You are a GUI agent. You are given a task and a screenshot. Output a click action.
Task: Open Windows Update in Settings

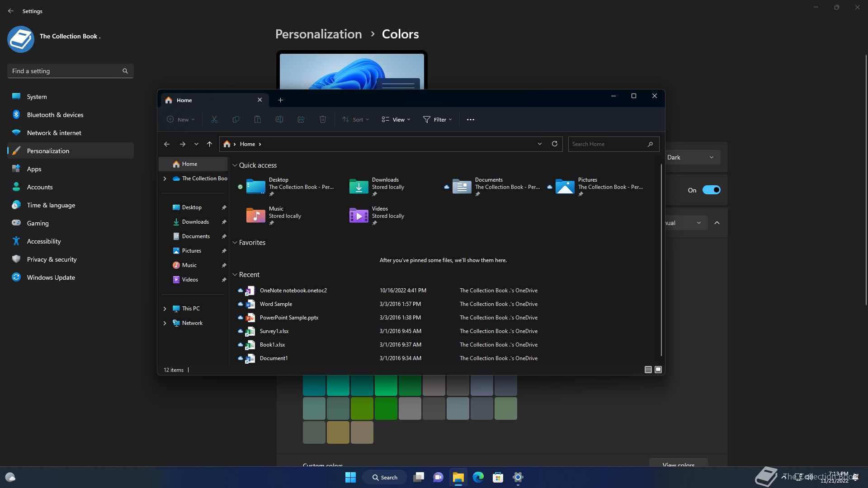pyautogui.click(x=71, y=277)
